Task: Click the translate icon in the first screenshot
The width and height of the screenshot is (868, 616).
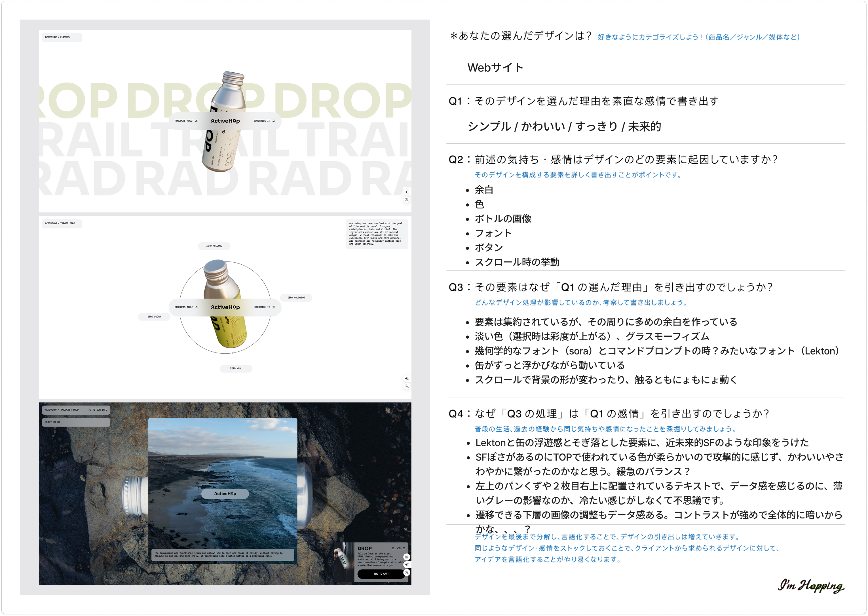Action: [407, 200]
